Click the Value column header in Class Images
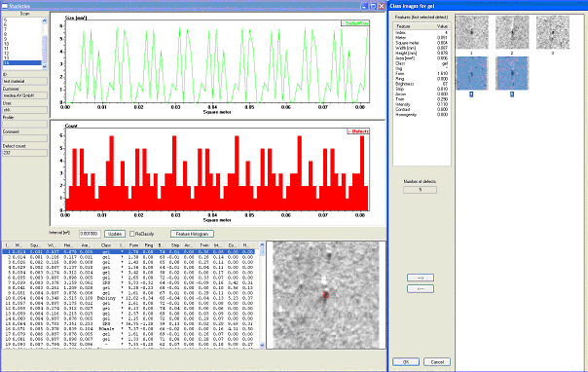The height and width of the screenshot is (372, 588). pyautogui.click(x=438, y=26)
